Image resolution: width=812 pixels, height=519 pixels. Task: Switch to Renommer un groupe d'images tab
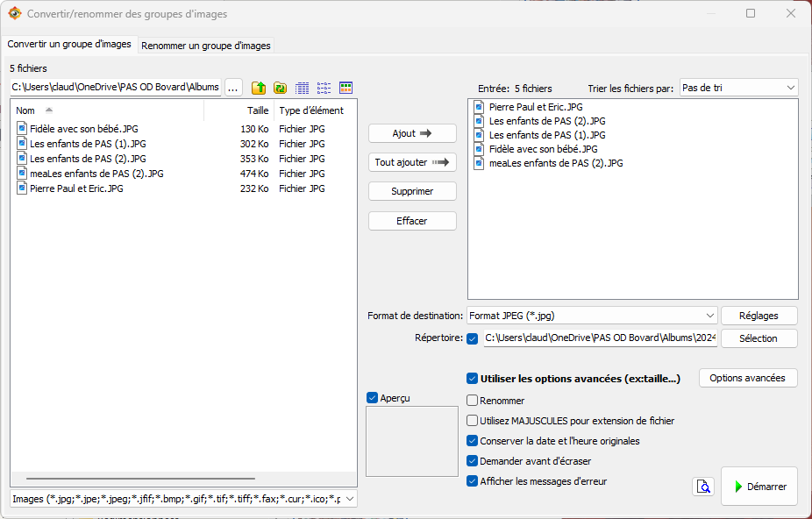pos(206,46)
